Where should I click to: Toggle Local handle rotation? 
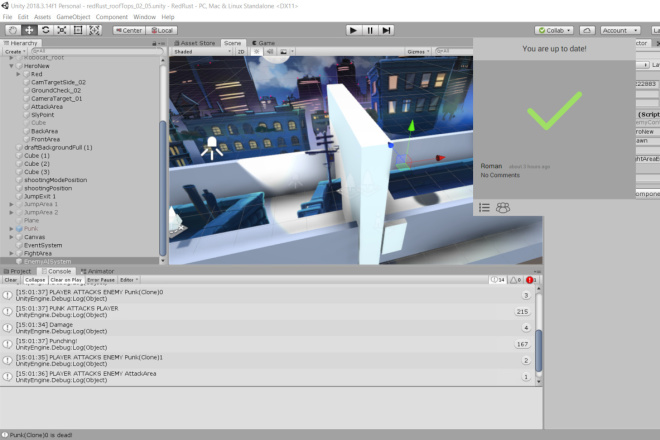[x=162, y=30]
